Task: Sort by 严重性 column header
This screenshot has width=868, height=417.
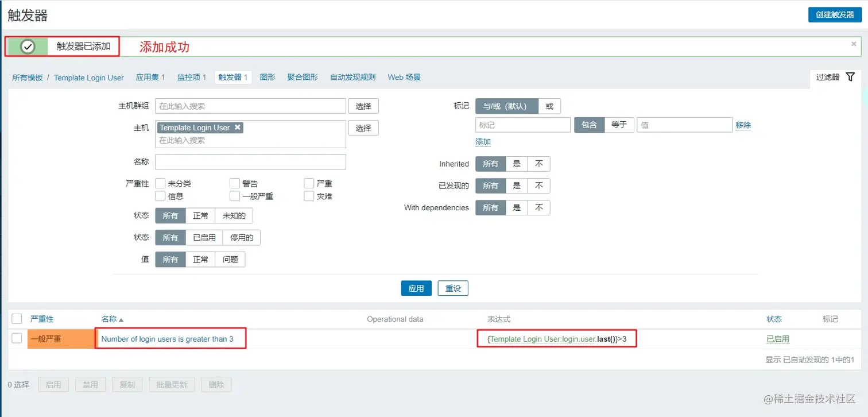Action: tap(42, 319)
